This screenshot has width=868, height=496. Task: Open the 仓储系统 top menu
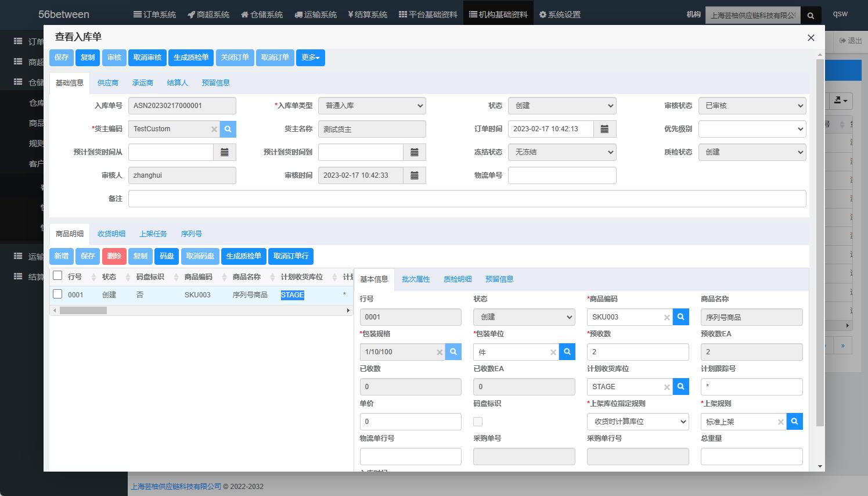[262, 15]
